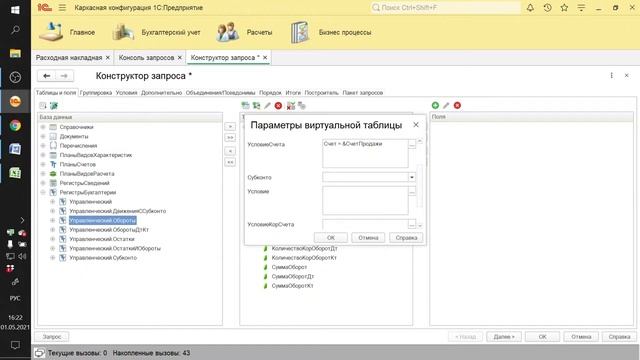Open Chrome from the taskbar
640x360 pixels.
click(x=15, y=125)
